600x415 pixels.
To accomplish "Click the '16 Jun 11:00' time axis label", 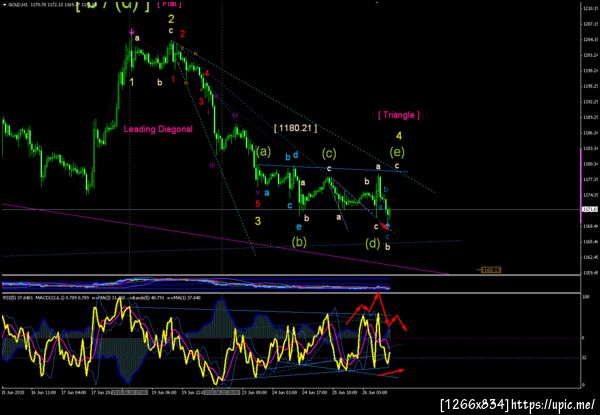I will (x=45, y=392).
